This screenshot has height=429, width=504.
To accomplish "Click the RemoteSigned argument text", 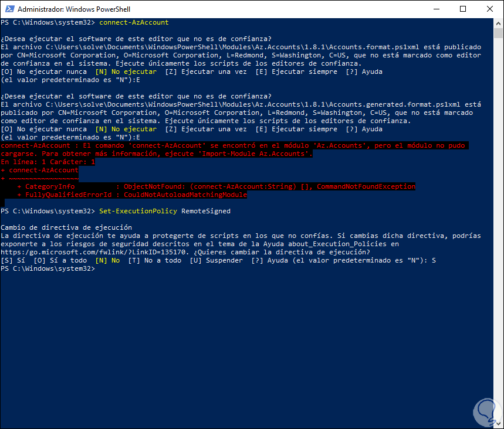I will pyautogui.click(x=206, y=211).
